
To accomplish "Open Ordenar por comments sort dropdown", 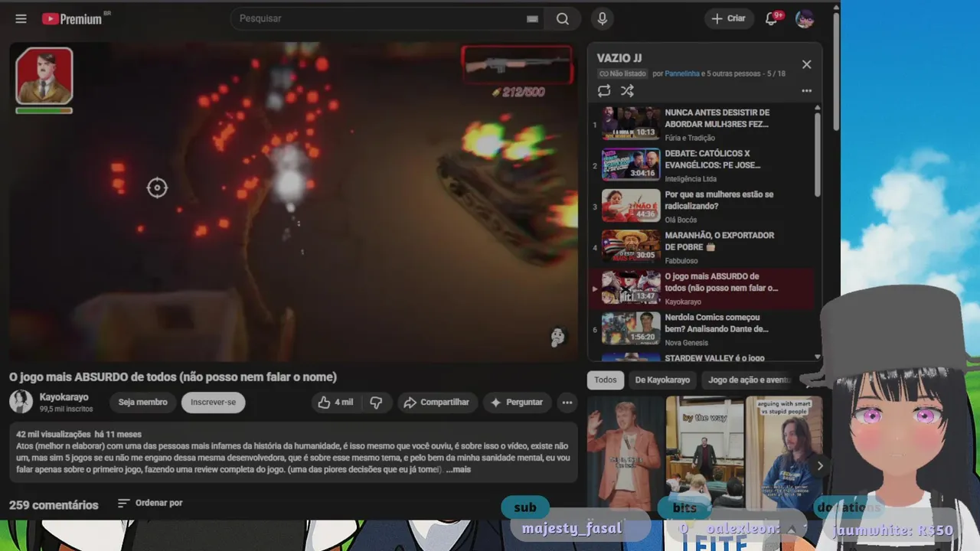I will (150, 503).
